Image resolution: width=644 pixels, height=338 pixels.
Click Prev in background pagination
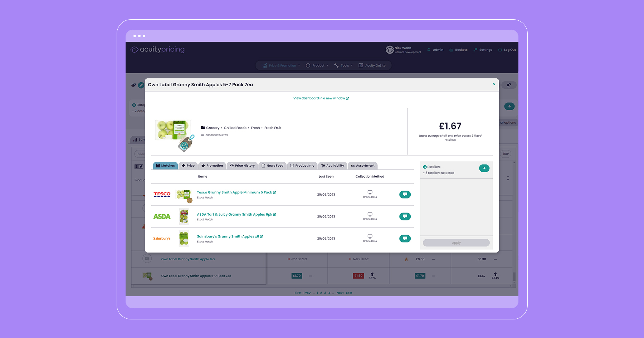[307, 293]
